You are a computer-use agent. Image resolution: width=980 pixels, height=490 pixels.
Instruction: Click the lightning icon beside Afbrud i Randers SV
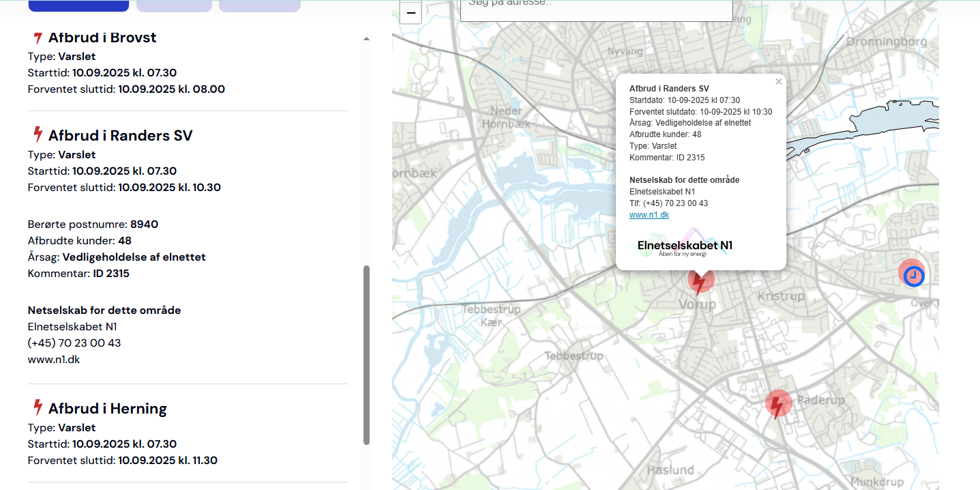(x=38, y=135)
